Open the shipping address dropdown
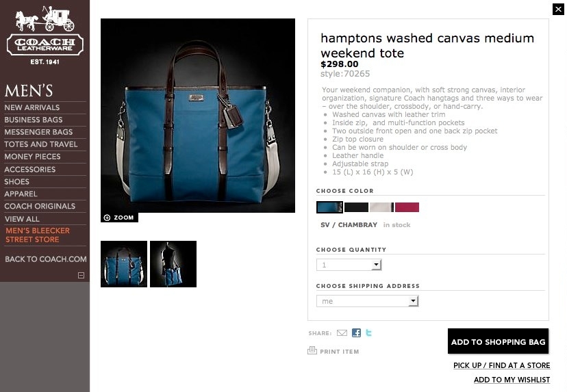Image resolution: width=567 pixels, height=392 pixels. tap(368, 301)
